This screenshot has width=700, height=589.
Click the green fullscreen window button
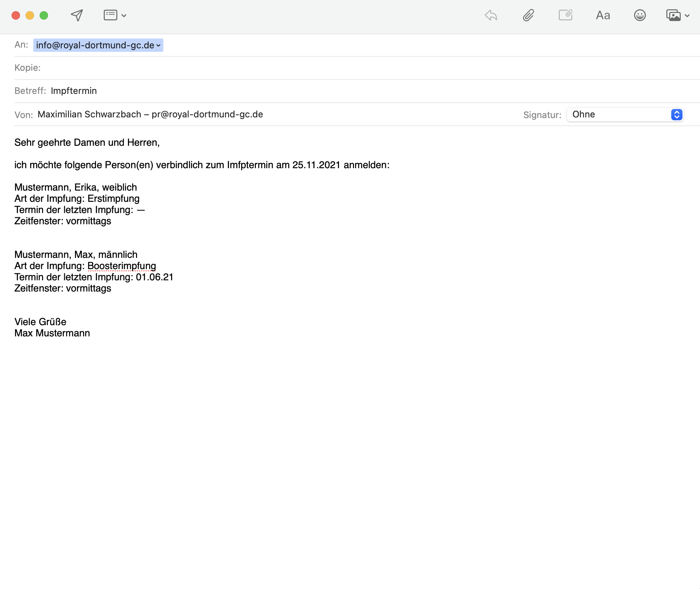44,15
